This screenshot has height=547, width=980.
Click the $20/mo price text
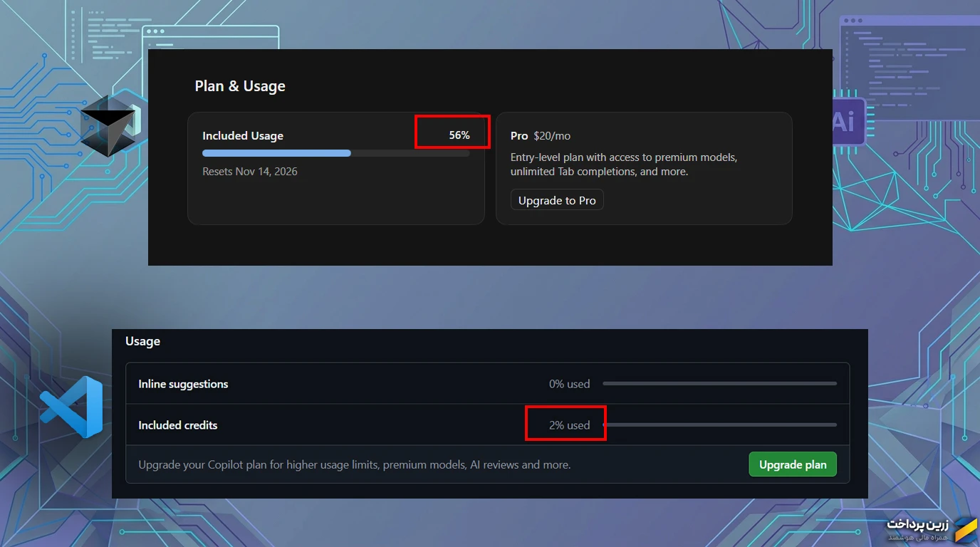(552, 135)
